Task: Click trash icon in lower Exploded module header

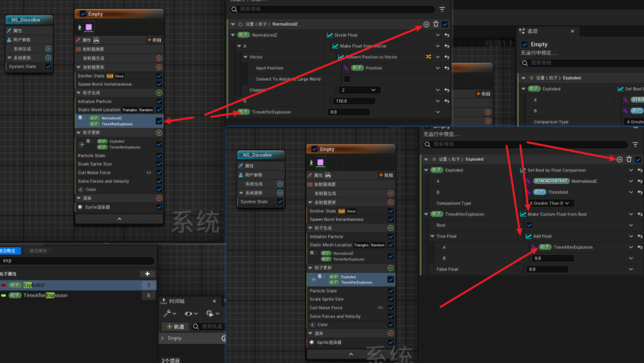Action: tap(629, 159)
